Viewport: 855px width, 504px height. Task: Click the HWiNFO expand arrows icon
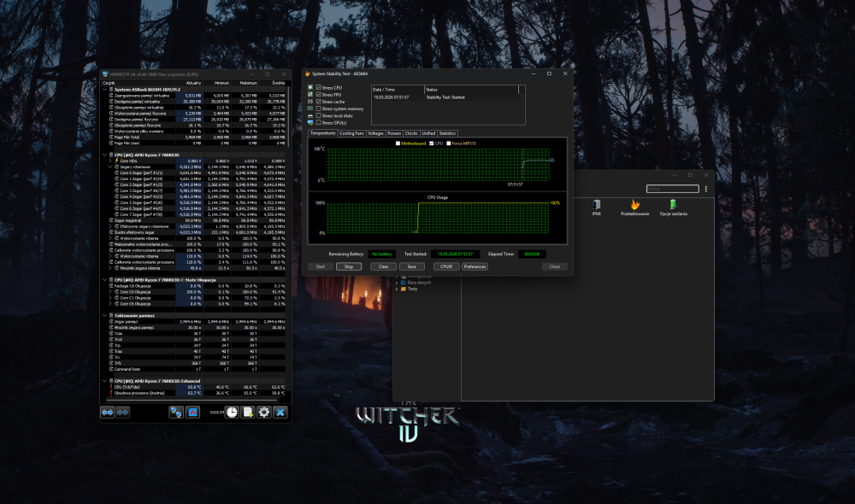[108, 413]
